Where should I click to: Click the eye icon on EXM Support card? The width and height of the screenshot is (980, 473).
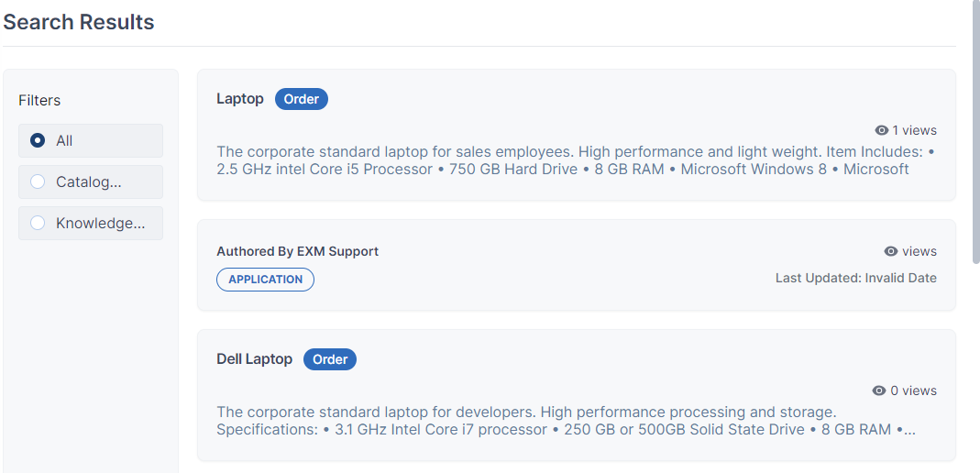(x=891, y=251)
